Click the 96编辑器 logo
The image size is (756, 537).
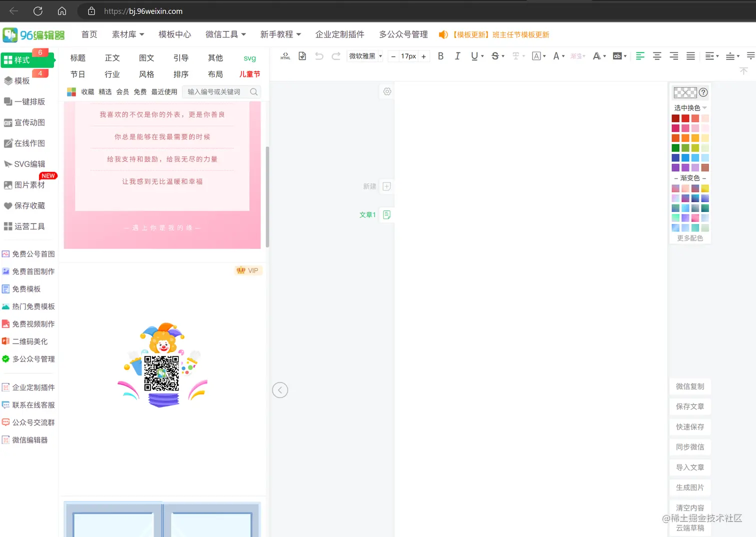[33, 35]
